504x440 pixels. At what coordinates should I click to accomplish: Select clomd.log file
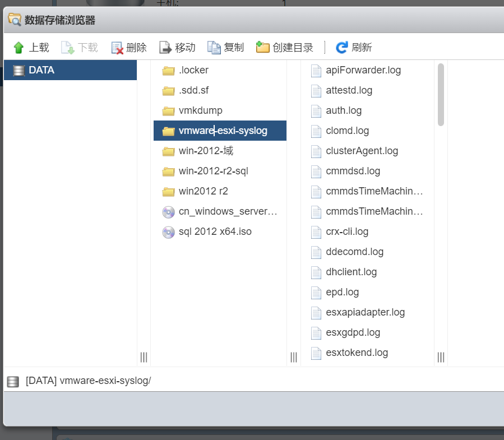[x=368, y=131]
